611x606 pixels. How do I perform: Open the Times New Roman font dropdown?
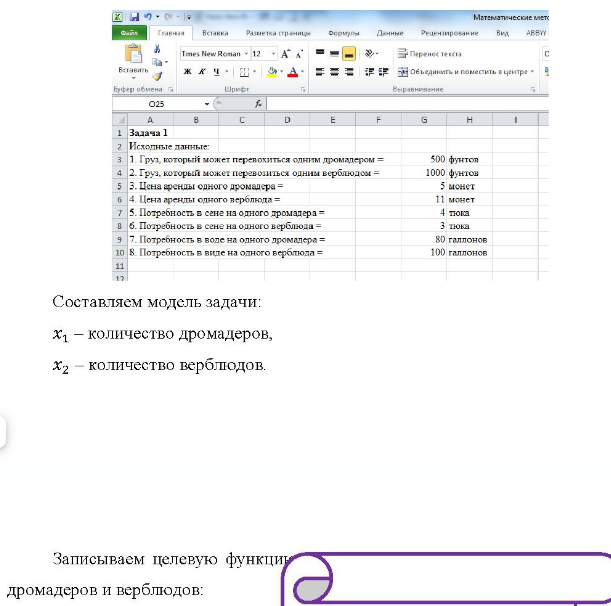pos(246,54)
